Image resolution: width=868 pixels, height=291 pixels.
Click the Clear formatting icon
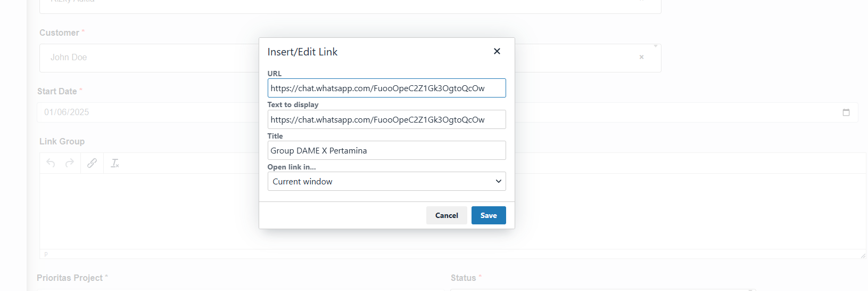[114, 163]
